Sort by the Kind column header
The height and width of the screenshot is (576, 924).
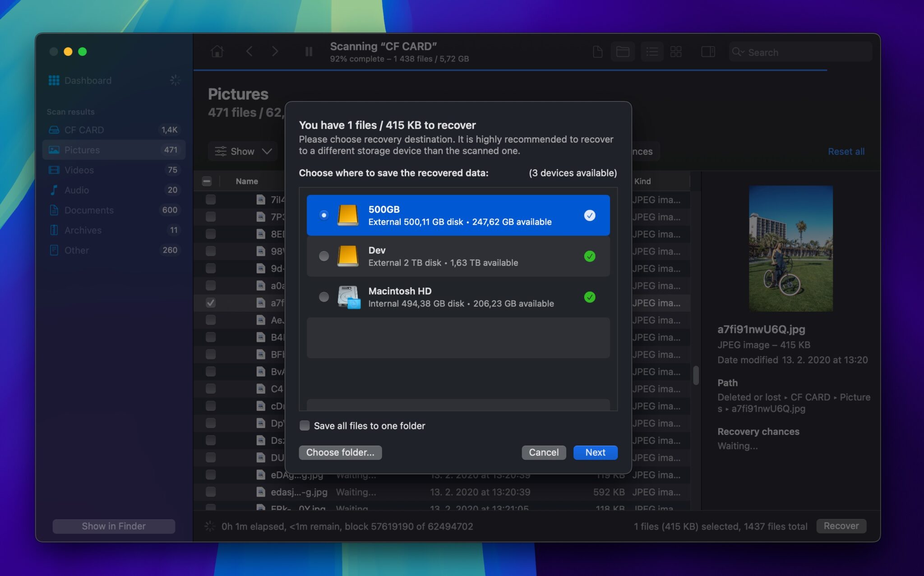pos(642,181)
